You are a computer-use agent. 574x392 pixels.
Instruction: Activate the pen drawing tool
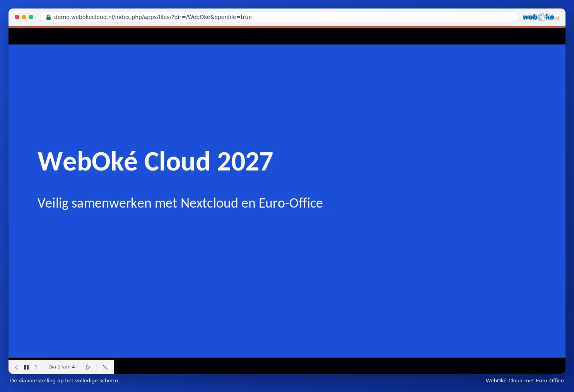pyautogui.click(x=88, y=367)
